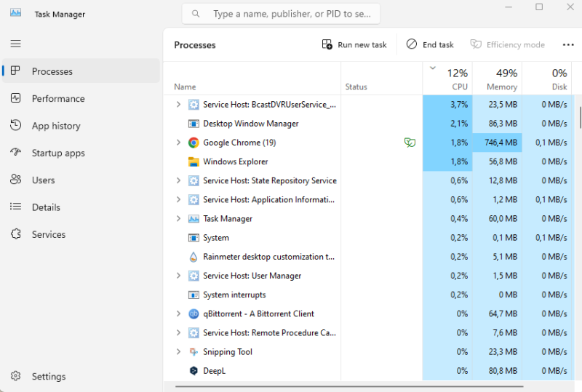Click the process search input field
Screen dimensions: 582x392
tap(281, 14)
